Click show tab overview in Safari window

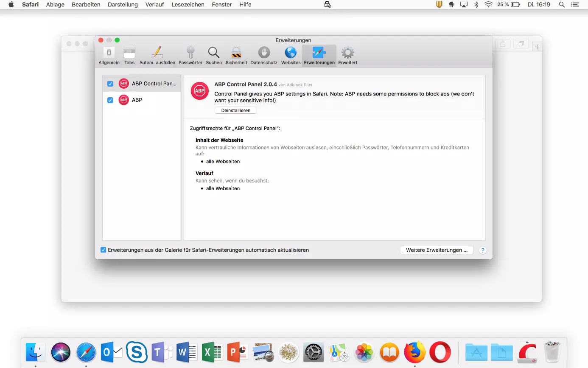click(x=521, y=44)
